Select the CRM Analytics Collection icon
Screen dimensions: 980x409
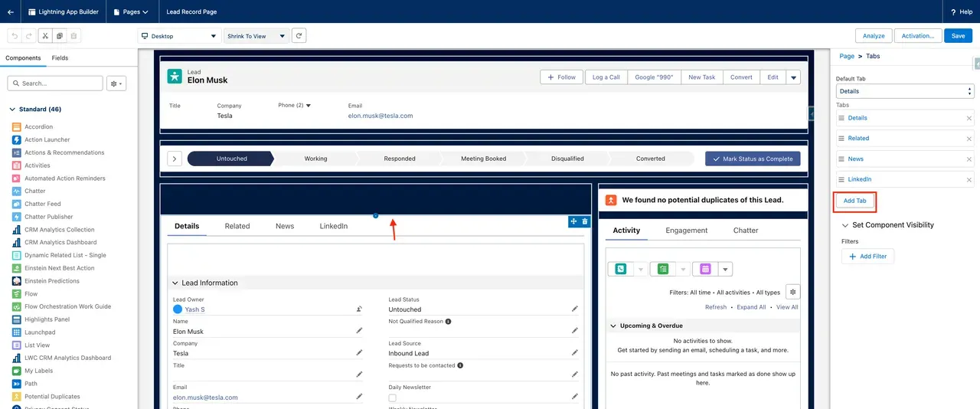pos(17,230)
